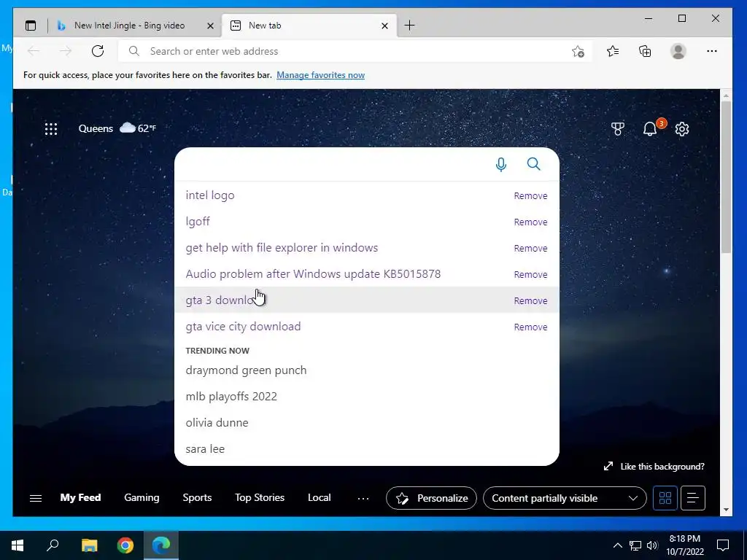Click the browser Refresh button
This screenshot has width=747, height=560.
[x=98, y=51]
